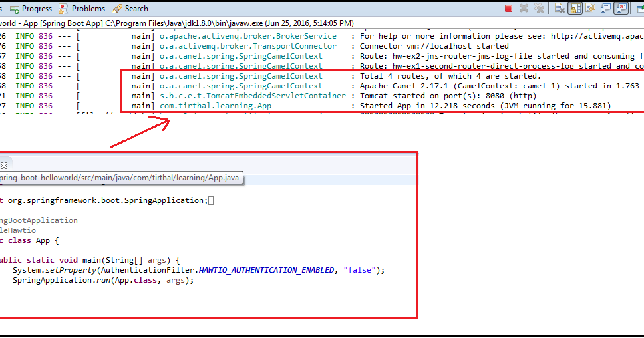Switch to the Progress tab
Image resolution: width=644 pixels, height=338 pixels.
[x=31, y=9]
